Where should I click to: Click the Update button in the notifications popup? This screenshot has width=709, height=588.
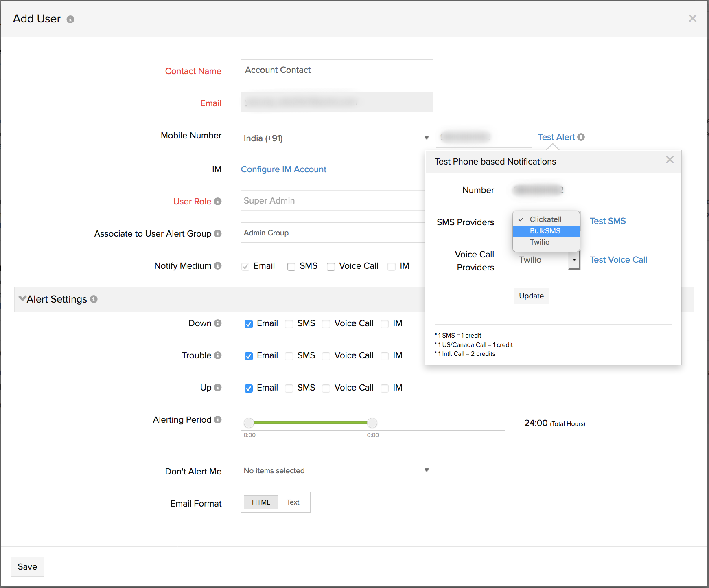pos(531,296)
